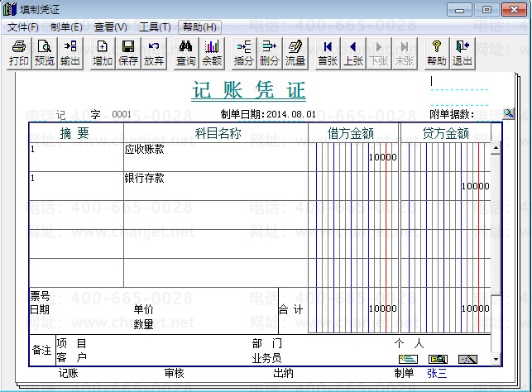Add a new voucher with 增加
Viewport: 532px width, 392px height.
103,53
